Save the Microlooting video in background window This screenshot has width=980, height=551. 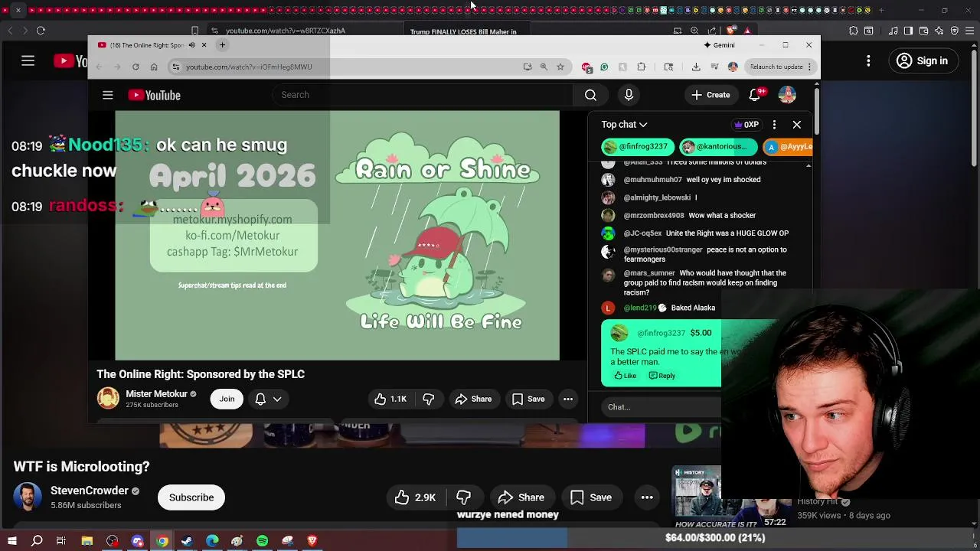coord(591,497)
